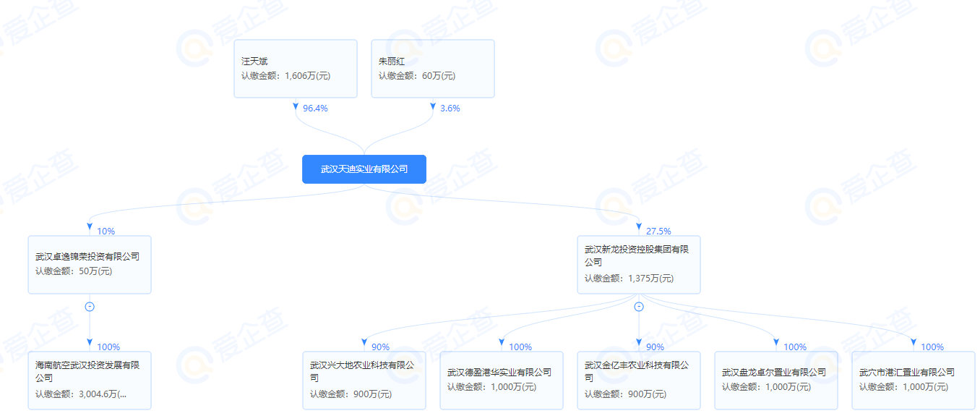Click 认缴金额 60万(元) text
This screenshot has width=980, height=416.
click(417, 76)
